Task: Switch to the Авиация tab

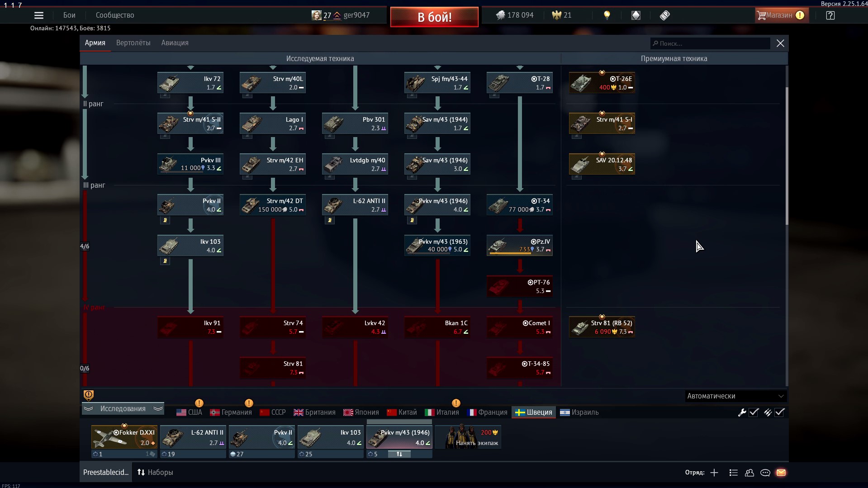Action: pos(175,43)
